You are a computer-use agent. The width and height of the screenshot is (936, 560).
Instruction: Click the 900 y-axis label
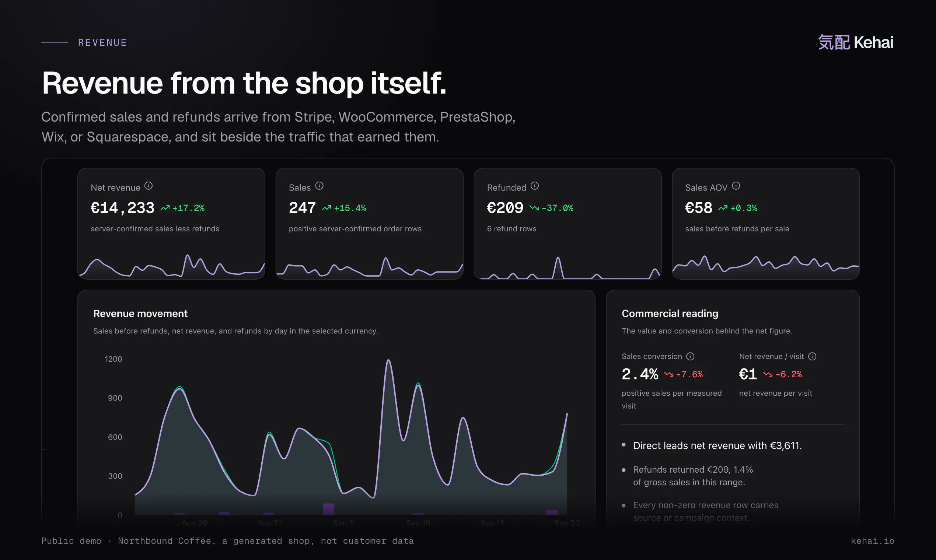[115, 398]
